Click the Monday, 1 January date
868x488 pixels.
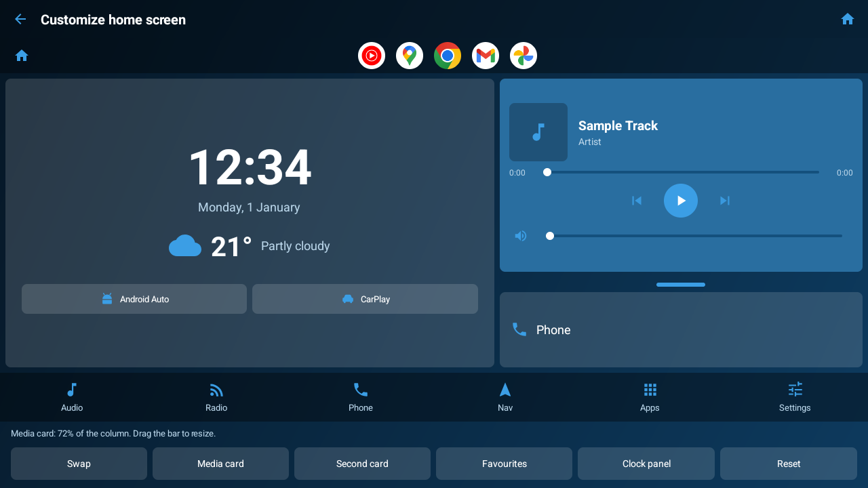coord(249,207)
